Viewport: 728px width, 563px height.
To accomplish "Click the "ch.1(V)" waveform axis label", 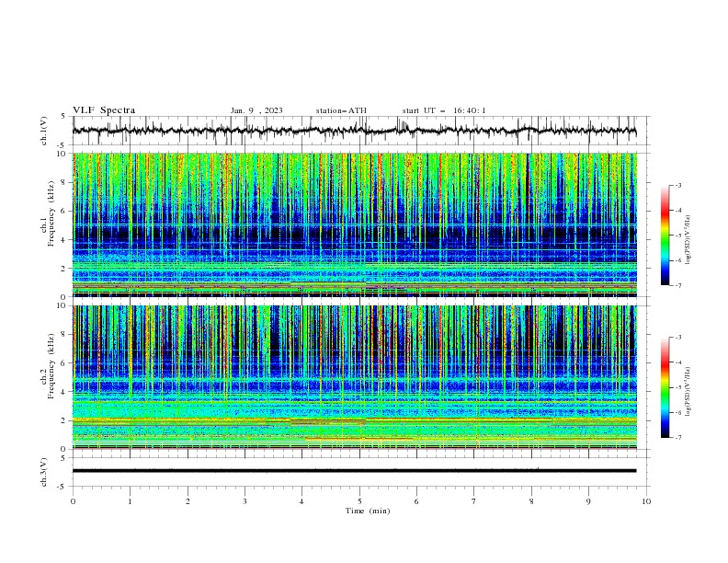I will pos(44,131).
